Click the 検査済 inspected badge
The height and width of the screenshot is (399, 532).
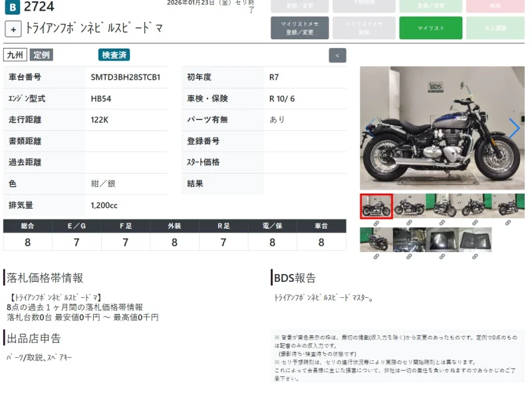114,55
